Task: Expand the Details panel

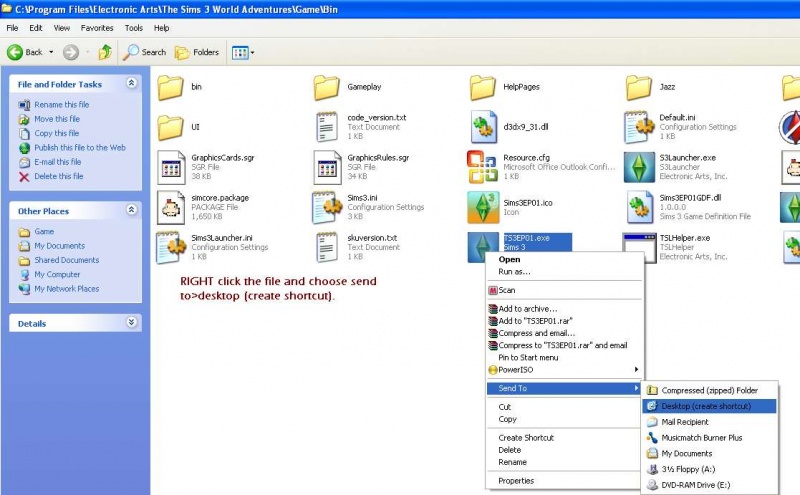Action: point(131,322)
